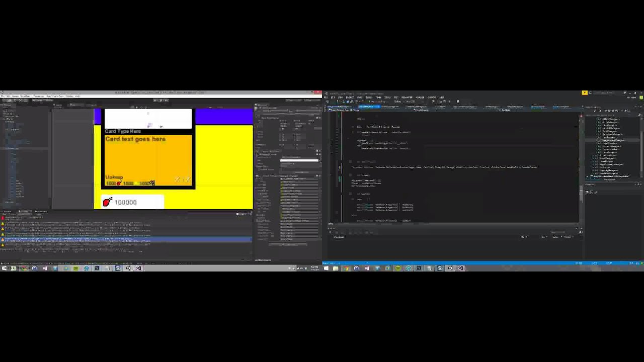Image resolution: width=644 pixels, height=362 pixels.
Task: Click the white color field in Inspector
Action: click(x=299, y=160)
